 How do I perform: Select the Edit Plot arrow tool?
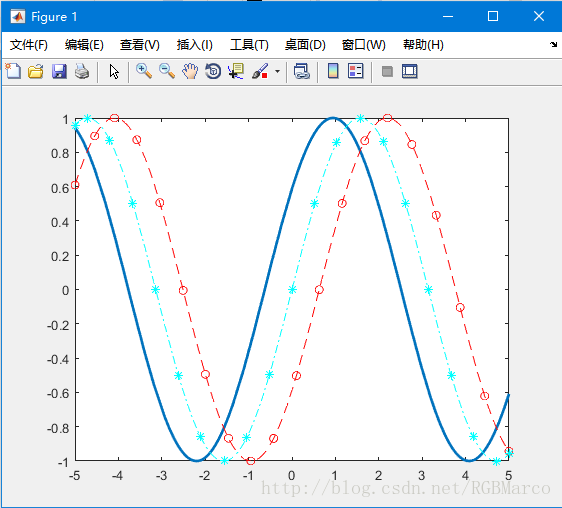click(x=114, y=71)
